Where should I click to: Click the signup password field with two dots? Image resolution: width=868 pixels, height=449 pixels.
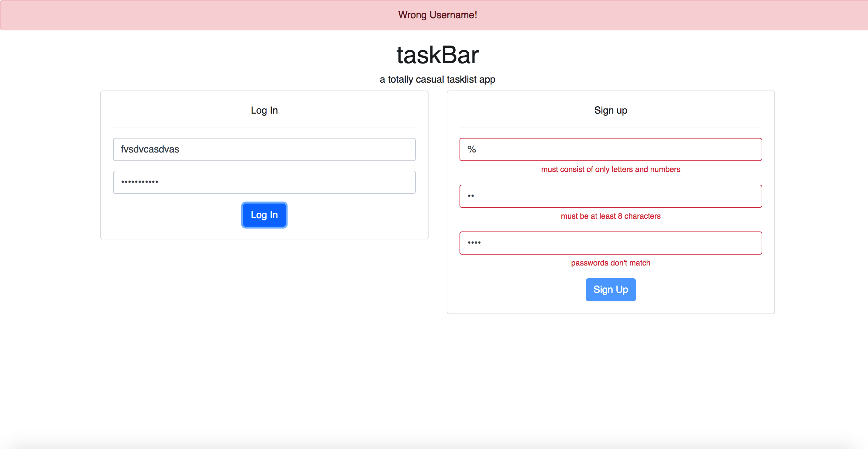point(611,196)
